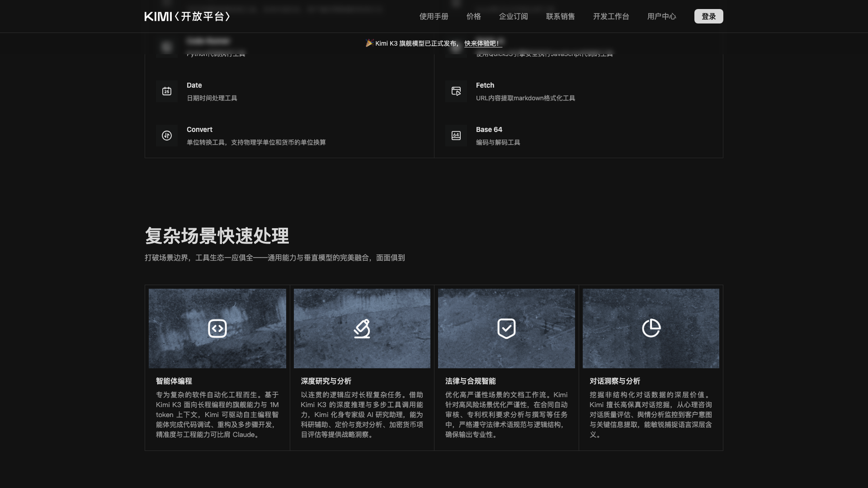Click the Date tool calendar icon

(x=167, y=91)
